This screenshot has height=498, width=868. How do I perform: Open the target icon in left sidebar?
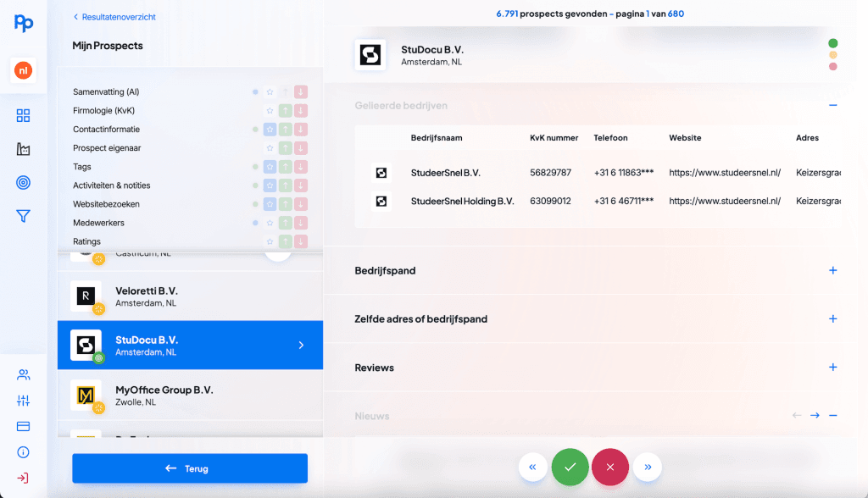point(23,183)
